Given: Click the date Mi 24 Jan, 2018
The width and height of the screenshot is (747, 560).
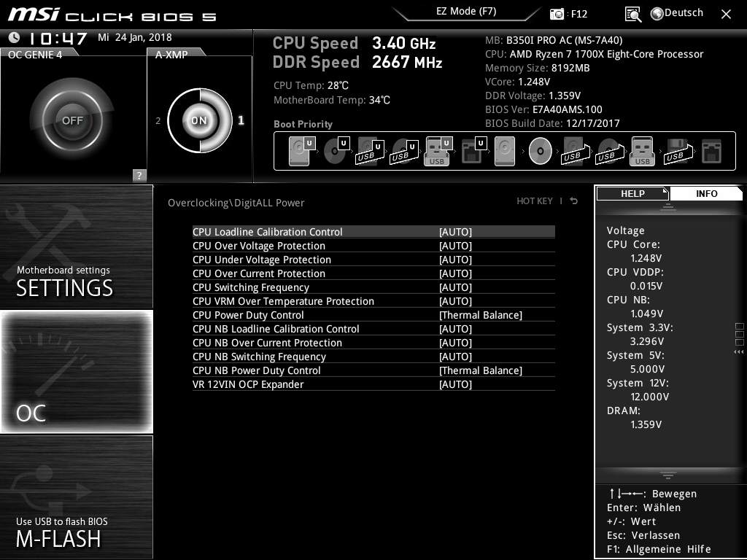Looking at the screenshot, I should [x=135, y=37].
